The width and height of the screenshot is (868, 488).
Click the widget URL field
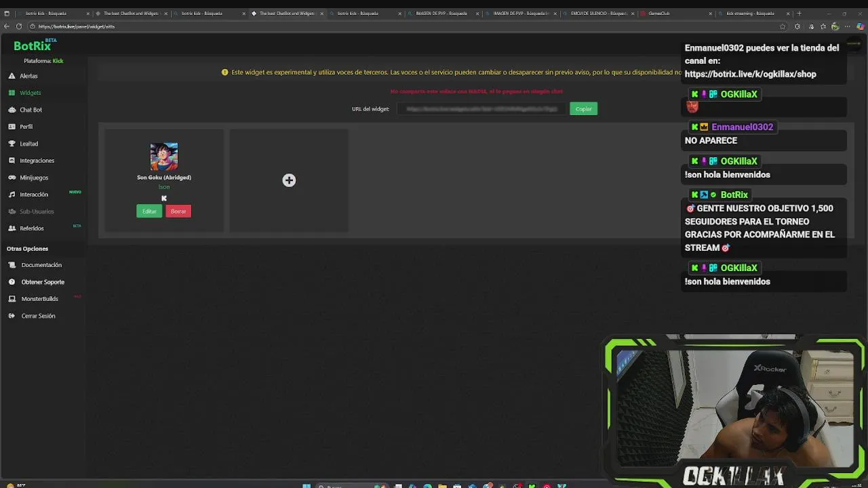[x=481, y=108]
